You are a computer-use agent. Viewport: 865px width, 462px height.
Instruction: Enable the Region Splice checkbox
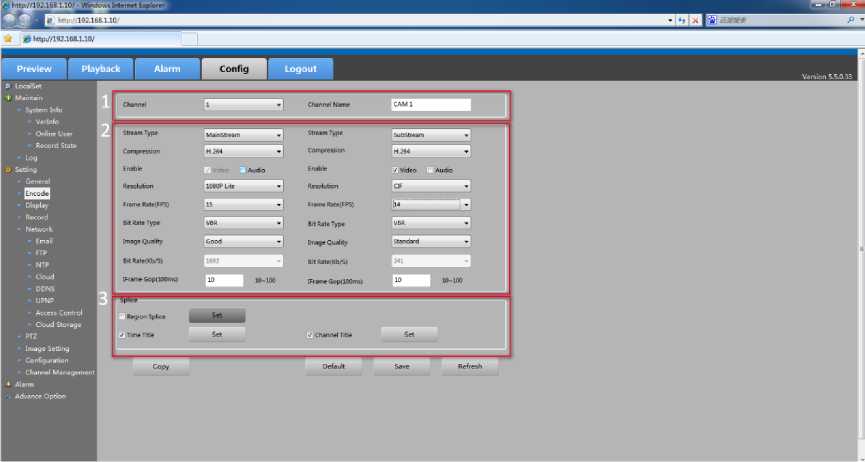coord(123,317)
